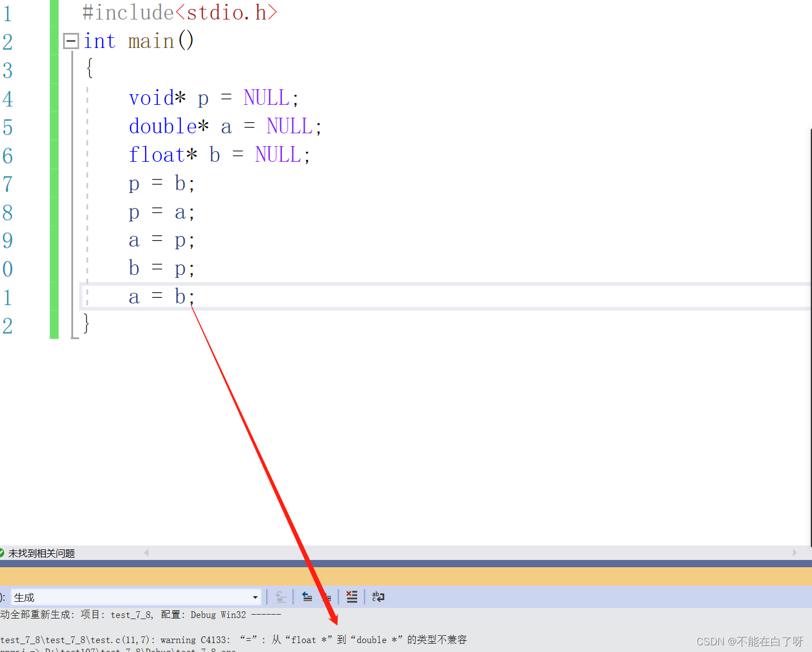Clear all messages in the Output window
The width and height of the screenshot is (812, 652).
(x=352, y=596)
